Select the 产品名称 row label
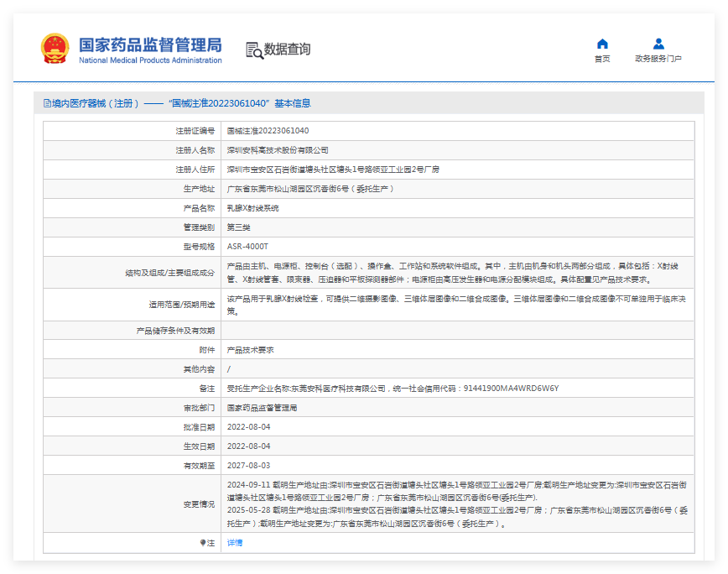This screenshot has width=728, height=574. [x=199, y=208]
